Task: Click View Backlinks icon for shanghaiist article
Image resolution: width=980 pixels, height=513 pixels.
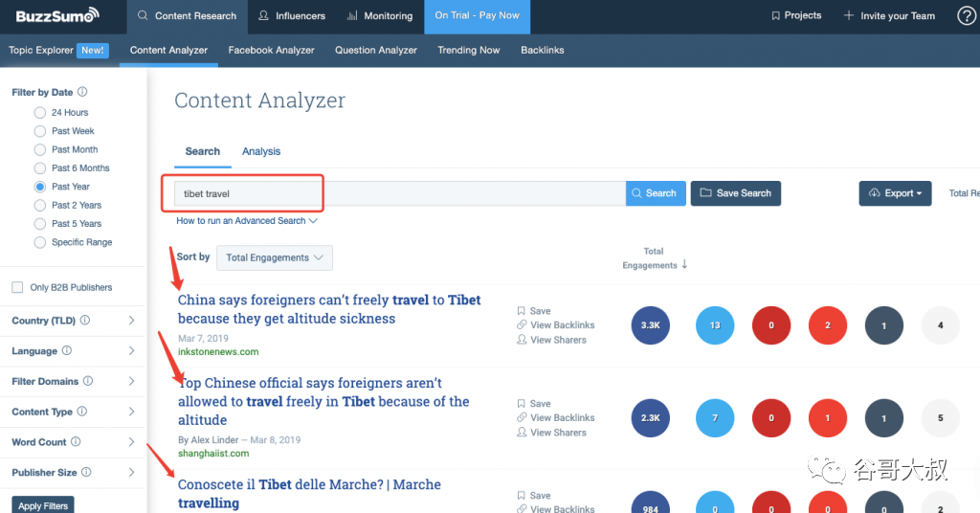Action: coord(522,417)
